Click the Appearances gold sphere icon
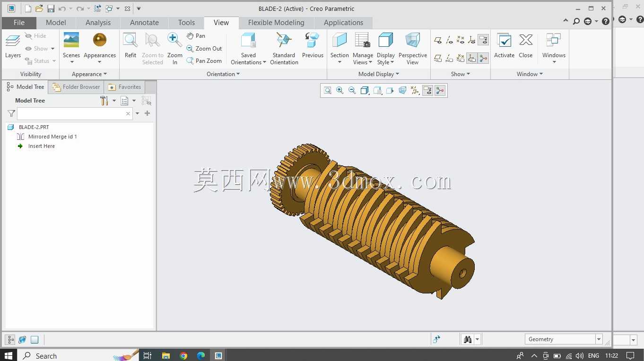Image resolution: width=644 pixels, height=361 pixels. [x=100, y=40]
